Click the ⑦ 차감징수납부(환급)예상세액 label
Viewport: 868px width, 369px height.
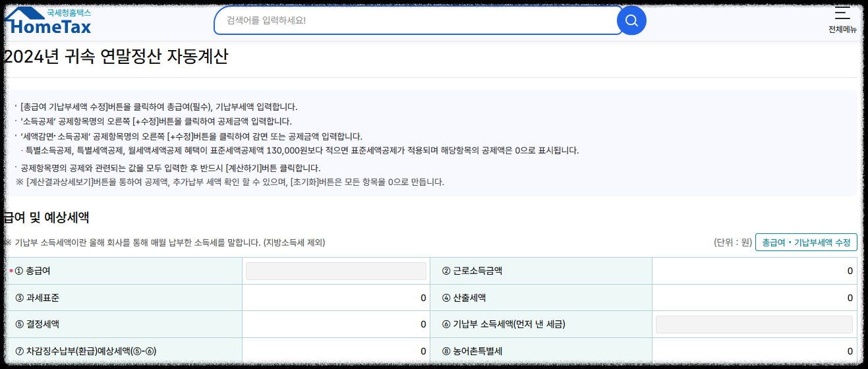[85, 351]
